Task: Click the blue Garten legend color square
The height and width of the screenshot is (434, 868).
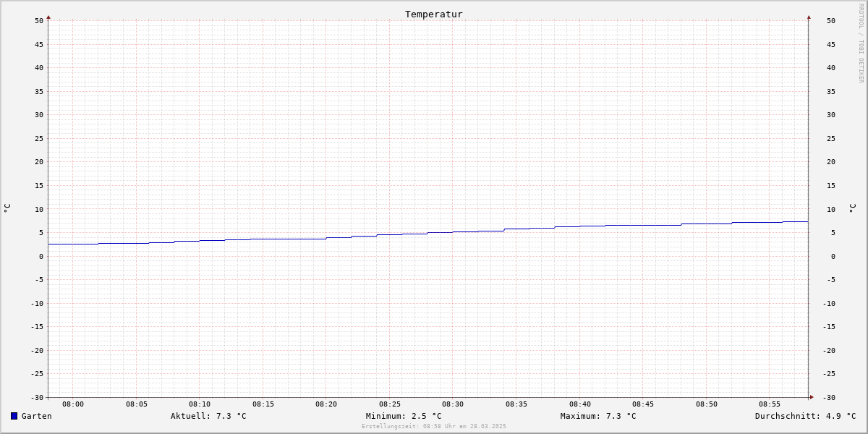Action: (x=14, y=416)
